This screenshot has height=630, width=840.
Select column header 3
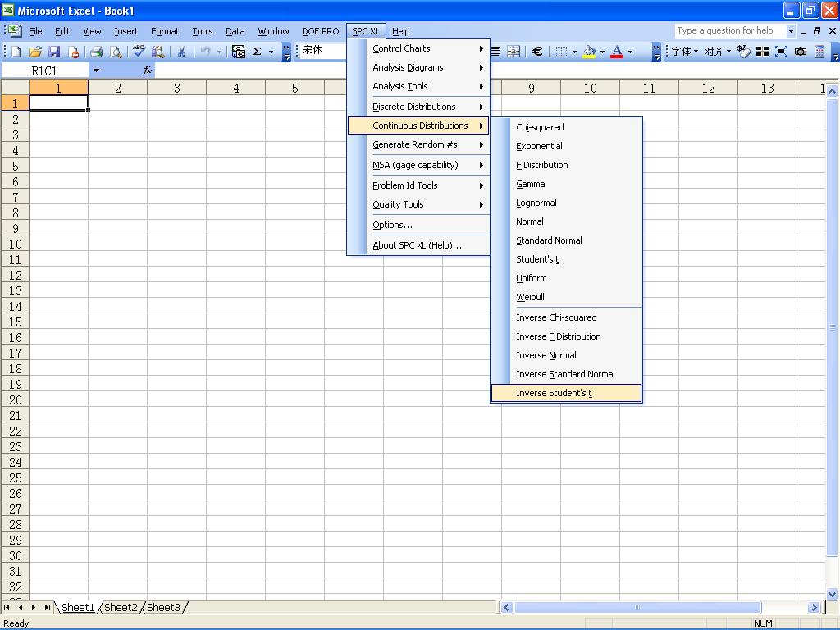[177, 88]
